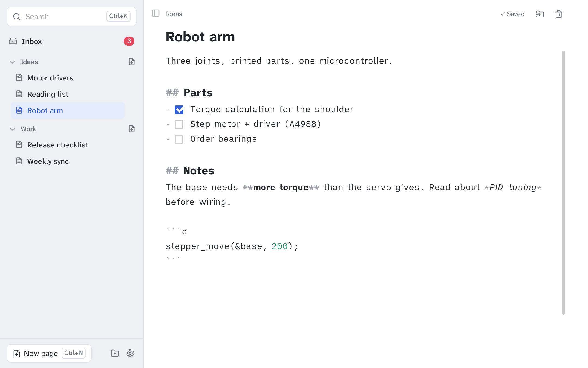This screenshot has height=368, width=588.
Task: Click the search magnifier icon
Action: coord(17,17)
